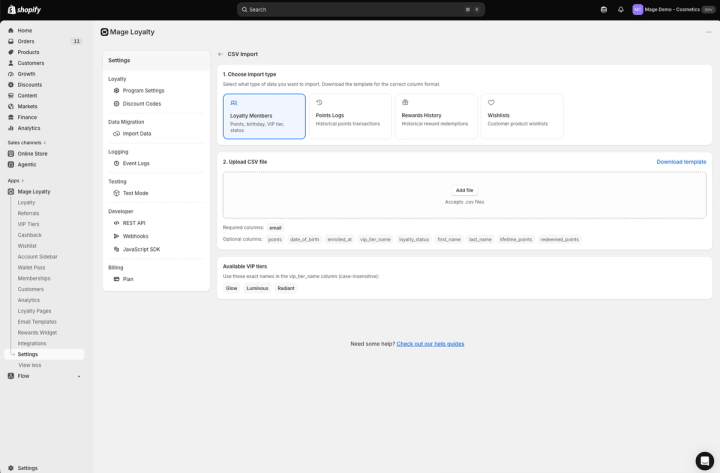
Task: Click the Discounts icon in sidebar
Action: [11, 85]
